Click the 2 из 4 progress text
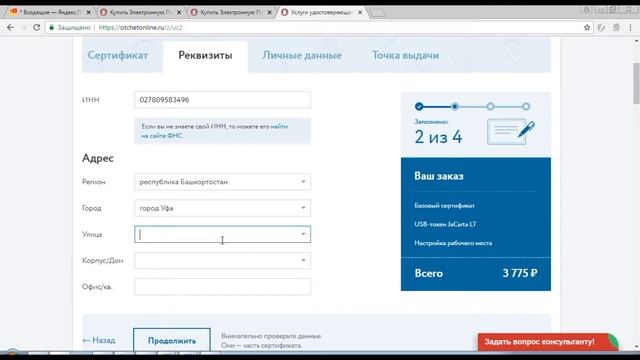The width and height of the screenshot is (640, 360). tap(438, 137)
